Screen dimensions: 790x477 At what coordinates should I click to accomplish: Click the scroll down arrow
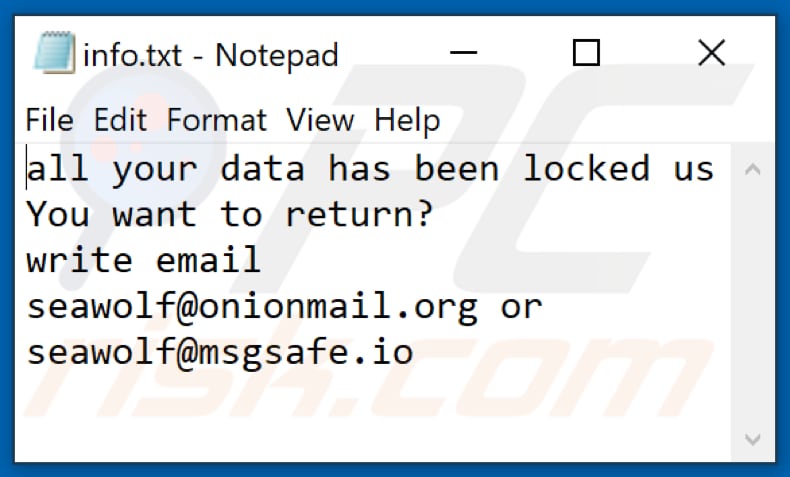tap(753, 438)
